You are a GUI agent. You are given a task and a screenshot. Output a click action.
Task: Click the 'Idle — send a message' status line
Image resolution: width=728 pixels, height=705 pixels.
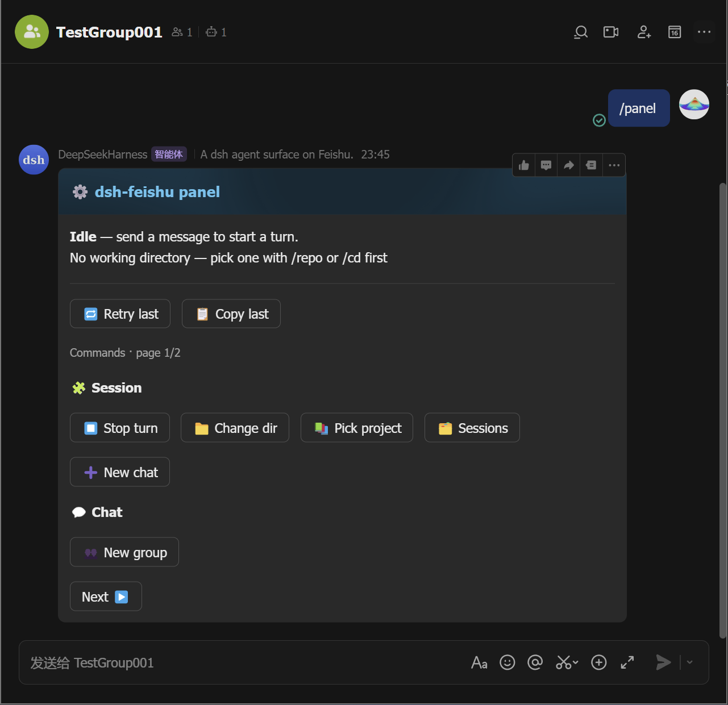point(184,237)
